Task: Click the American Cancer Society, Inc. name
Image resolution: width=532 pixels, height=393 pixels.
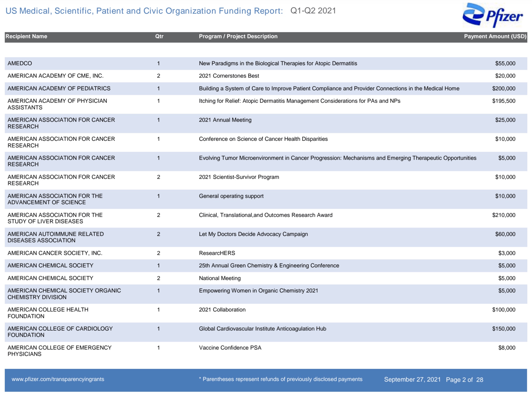Action: click(x=55, y=253)
